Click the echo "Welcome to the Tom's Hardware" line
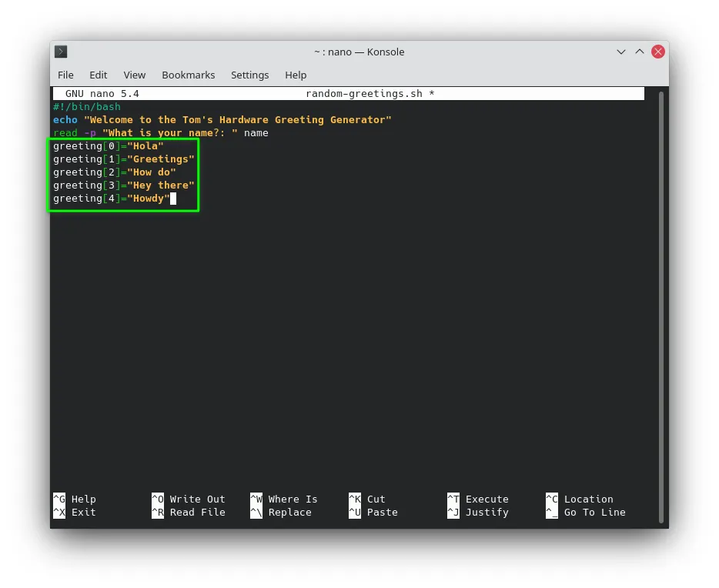This screenshot has height=588, width=719. click(222, 120)
